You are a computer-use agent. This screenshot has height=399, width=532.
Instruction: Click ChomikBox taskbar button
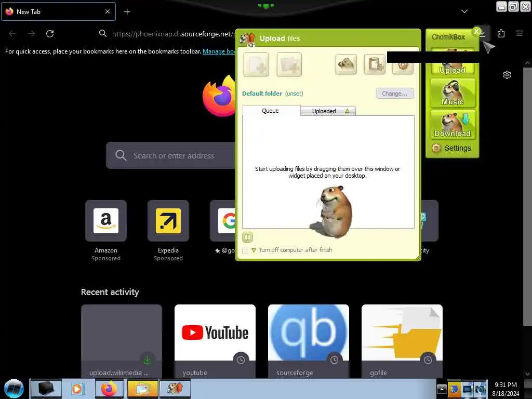click(x=175, y=389)
